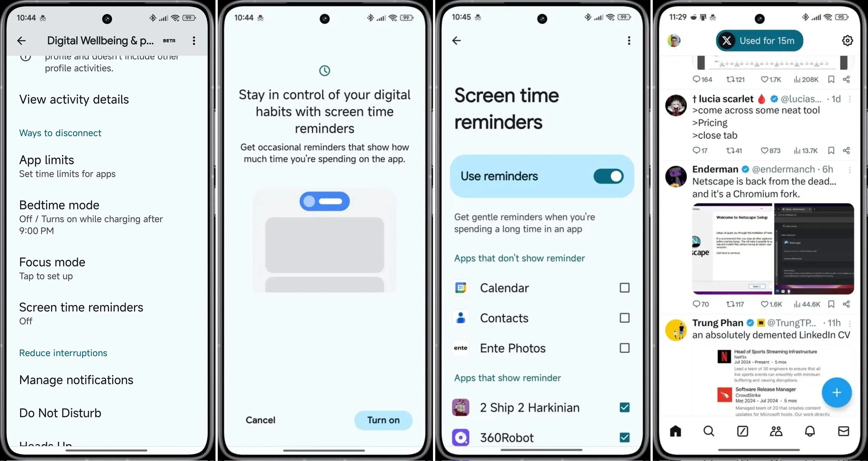Screen dimensions: 868x461
Task: Tap the Screen time reminders back arrow
Action: coord(456,40)
